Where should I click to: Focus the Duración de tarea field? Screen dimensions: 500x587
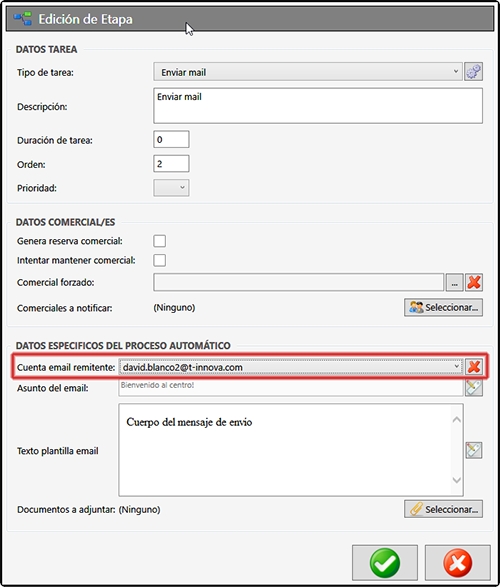[171, 140]
